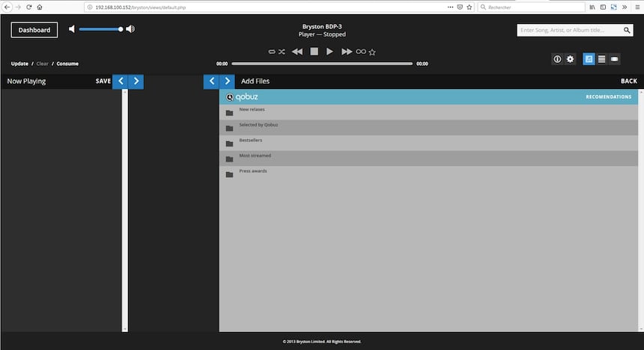The width and height of the screenshot is (644, 350).
Task: Click the Qobuz logo
Action: 242,96
